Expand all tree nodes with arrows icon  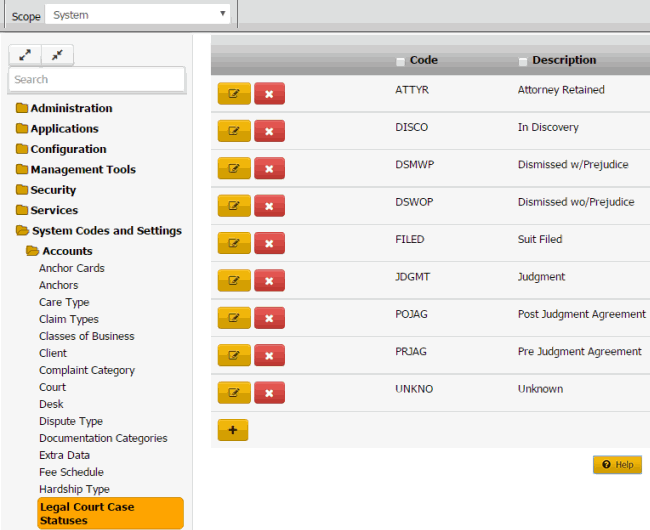[24, 55]
